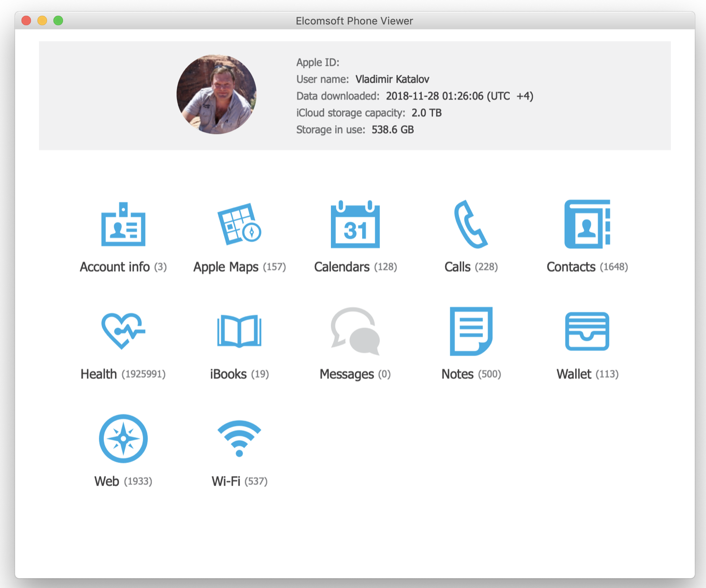
Task: Click the iBooks open book icon
Action: click(239, 331)
